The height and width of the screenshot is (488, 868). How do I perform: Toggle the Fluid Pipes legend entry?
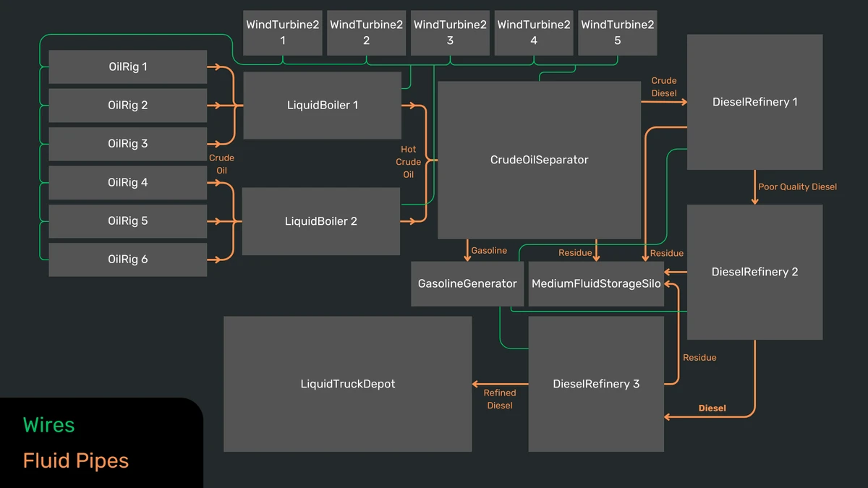coord(75,461)
